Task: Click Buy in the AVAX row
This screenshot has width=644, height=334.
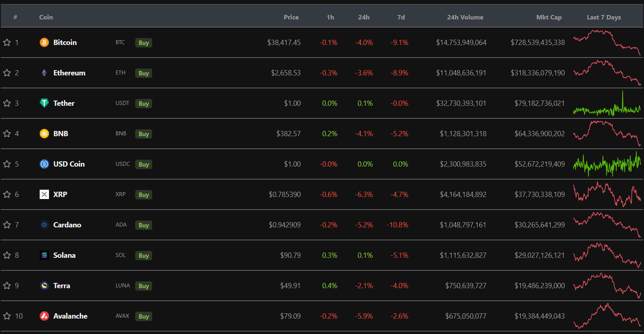Action: point(144,317)
